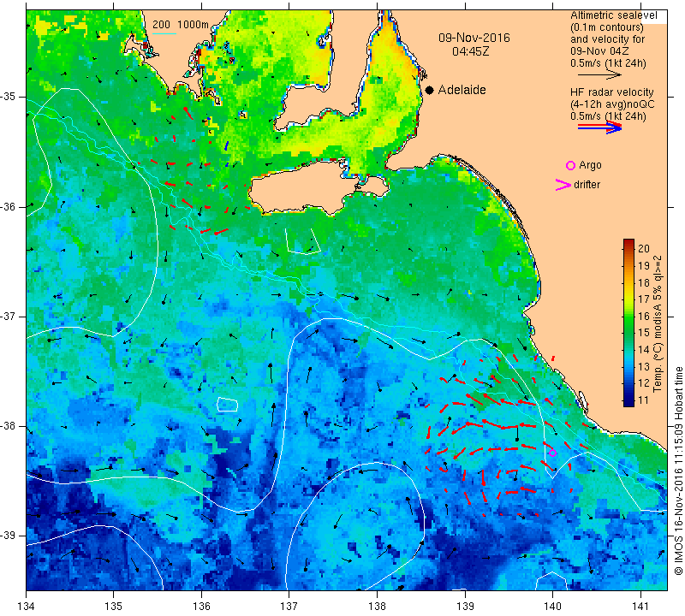Image resolution: width=685 pixels, height=616 pixels.
Task: Click the green colorbar section near 16
Action: pos(628,316)
